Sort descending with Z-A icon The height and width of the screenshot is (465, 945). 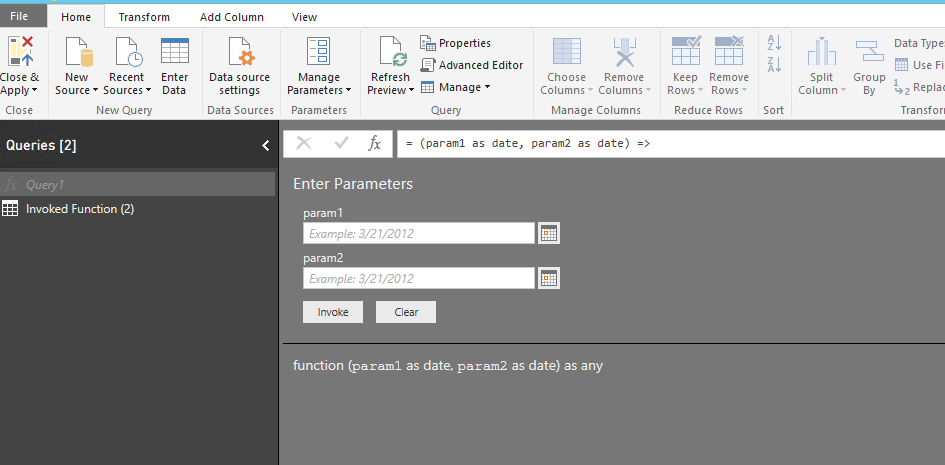[774, 64]
